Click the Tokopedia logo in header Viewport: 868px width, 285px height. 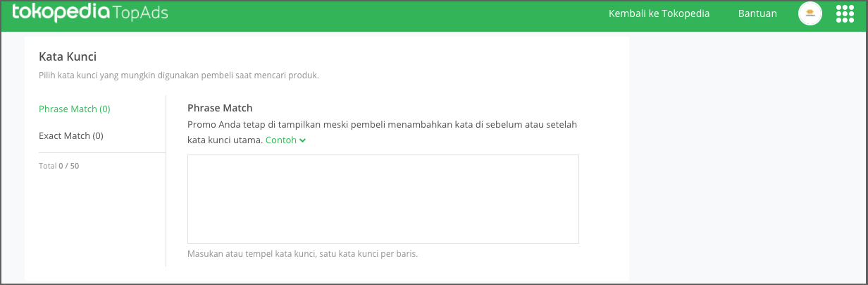click(x=61, y=13)
